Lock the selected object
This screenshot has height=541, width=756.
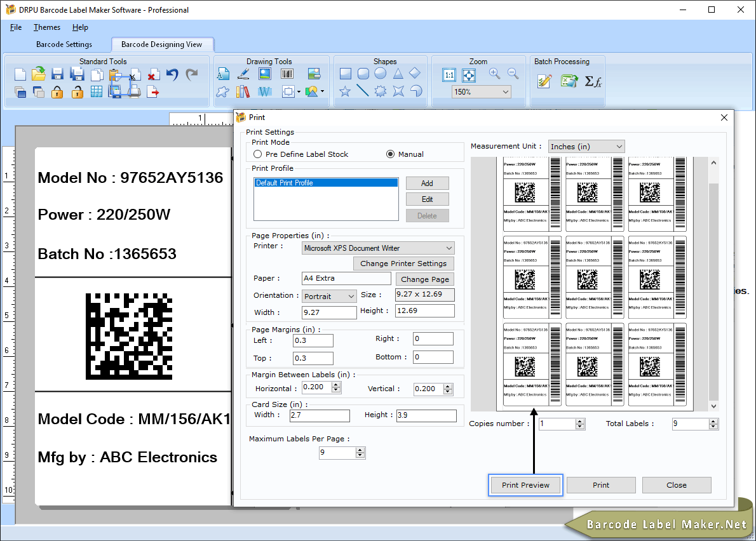coord(57,91)
